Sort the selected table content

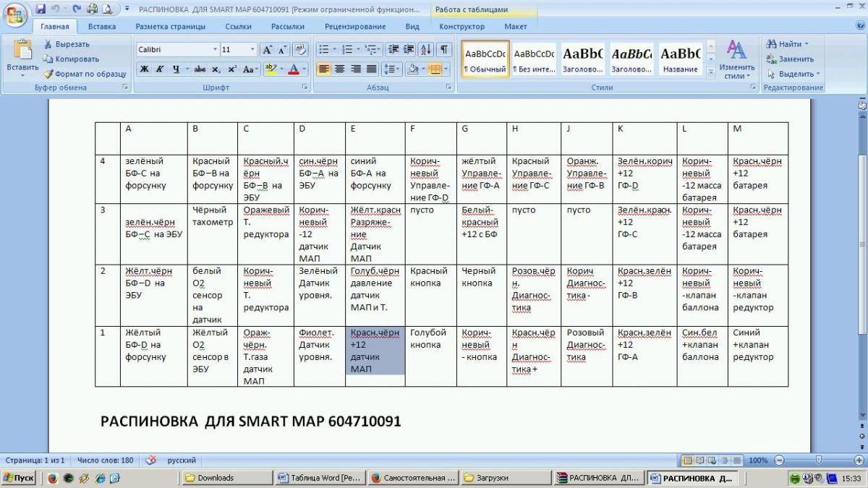425,50
